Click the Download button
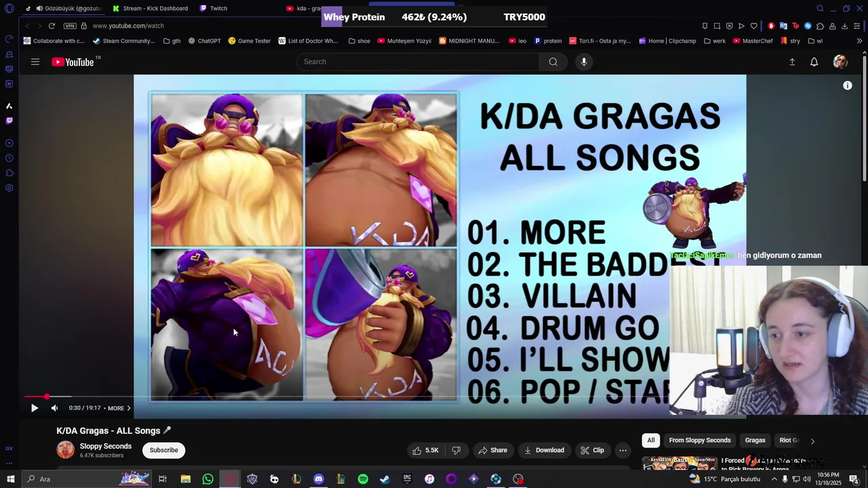Screen dimensions: 868x488 point(544,450)
